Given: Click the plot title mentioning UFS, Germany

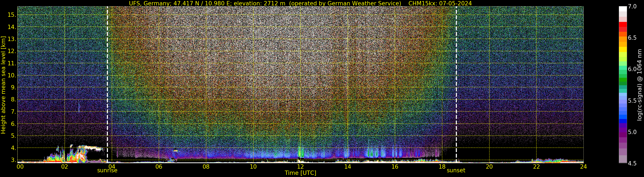Looking at the screenshot, I should pyautogui.click(x=300, y=3).
